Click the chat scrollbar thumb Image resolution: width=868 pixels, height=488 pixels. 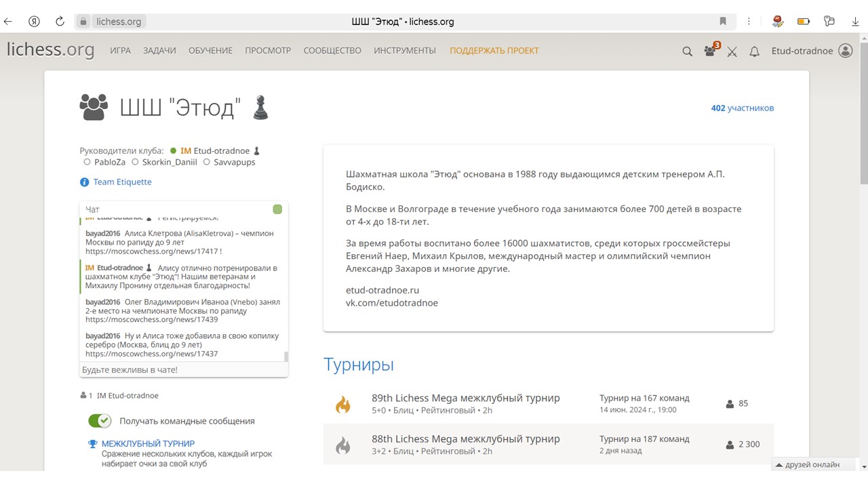pos(286,357)
